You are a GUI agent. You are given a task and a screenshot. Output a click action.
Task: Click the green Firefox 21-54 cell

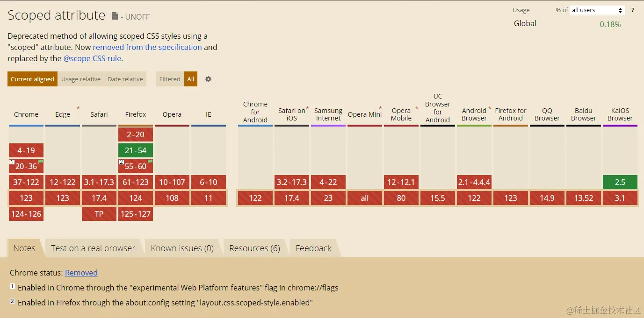pyautogui.click(x=136, y=150)
